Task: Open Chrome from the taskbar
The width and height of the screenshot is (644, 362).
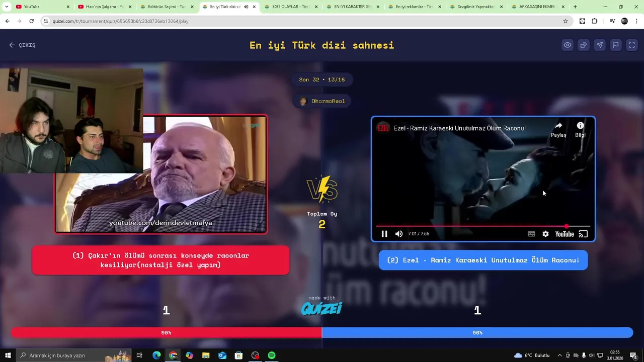Action: click(x=173, y=355)
